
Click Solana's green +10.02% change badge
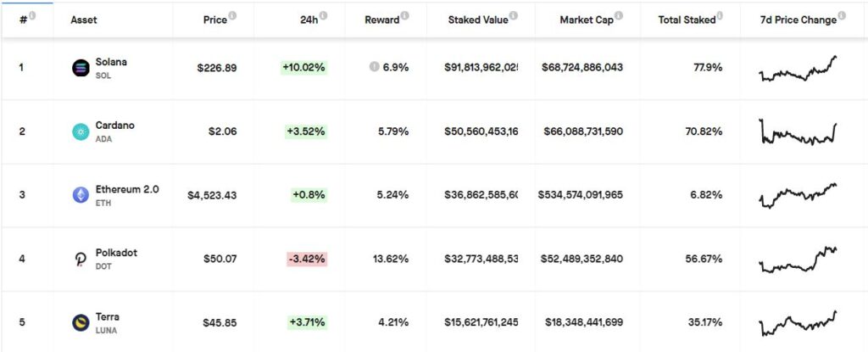coord(303,68)
